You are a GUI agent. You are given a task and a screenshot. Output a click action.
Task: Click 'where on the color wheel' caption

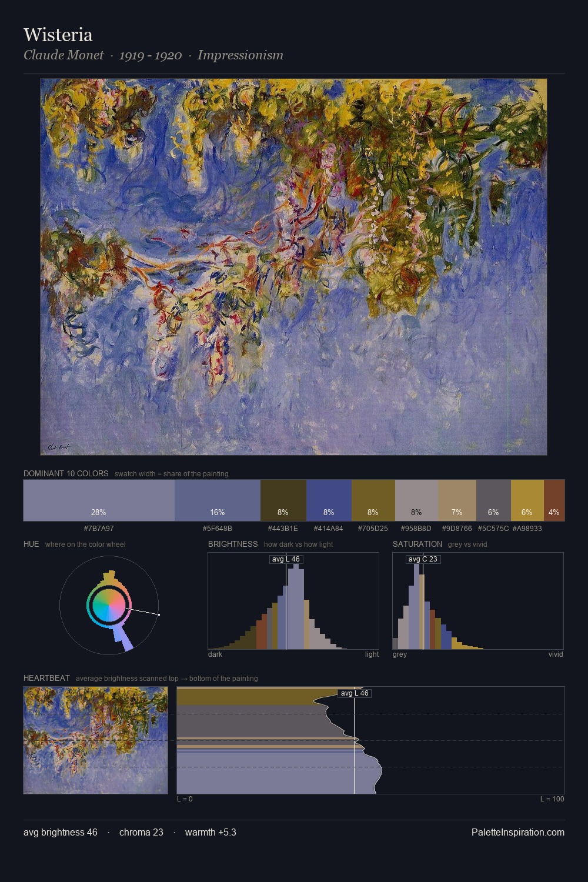click(x=85, y=544)
